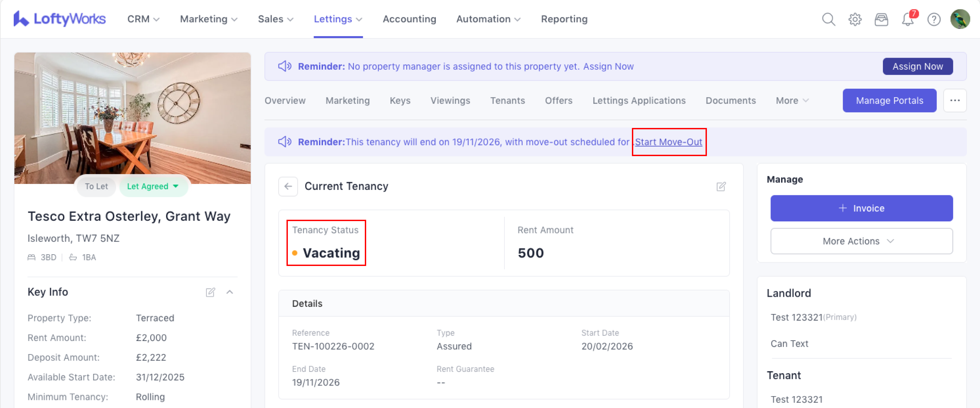Open three-dot menu beside Manage Portals
This screenshot has width=980, height=408.
pos(955,100)
